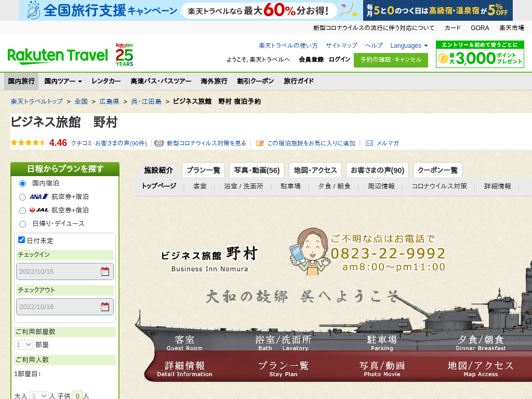Open the check-in calendar icon
The width and height of the screenshot is (532, 399).
point(105,271)
